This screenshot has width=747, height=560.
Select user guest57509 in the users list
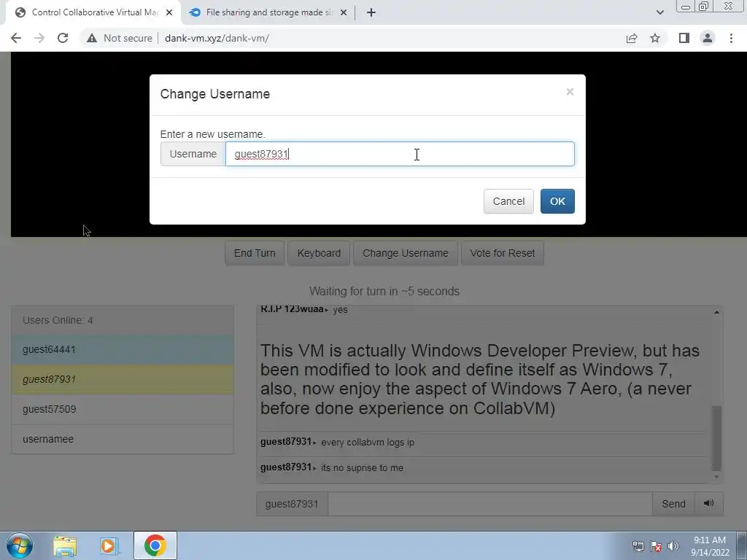tap(123, 409)
